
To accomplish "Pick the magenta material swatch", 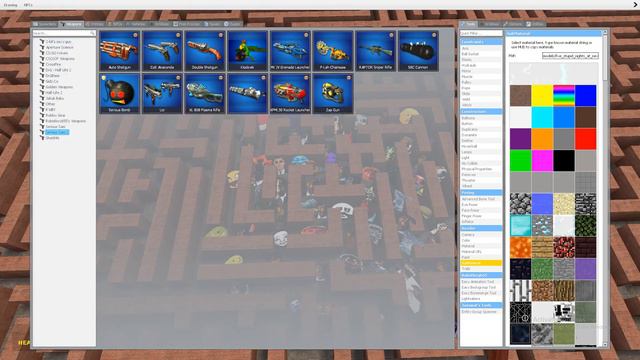I will (x=542, y=160).
